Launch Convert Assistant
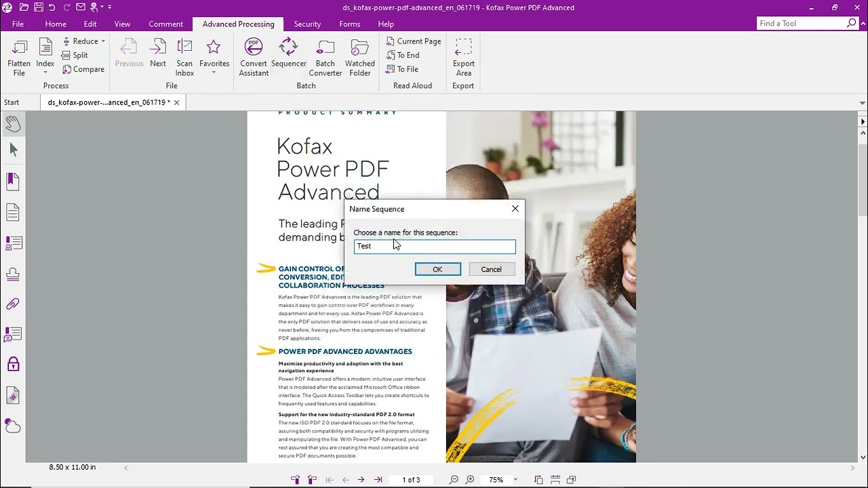Viewport: 868px width, 488px height. pyautogui.click(x=254, y=58)
